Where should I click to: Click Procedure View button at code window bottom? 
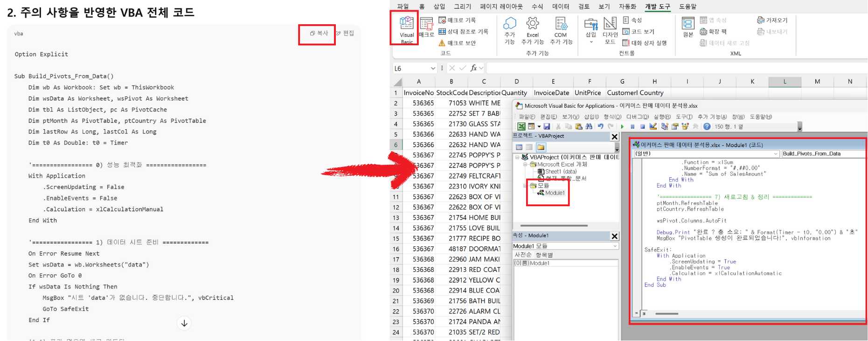(x=636, y=313)
